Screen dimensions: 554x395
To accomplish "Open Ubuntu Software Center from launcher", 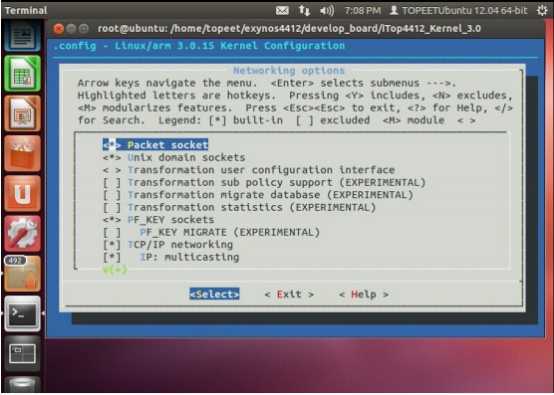I will click(23, 154).
